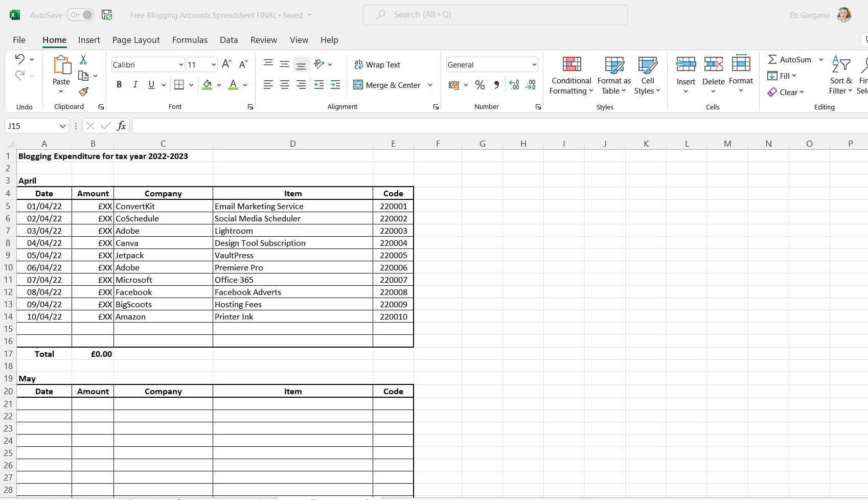Open the Clear dropdown
This screenshot has width=868, height=500.
786,92
